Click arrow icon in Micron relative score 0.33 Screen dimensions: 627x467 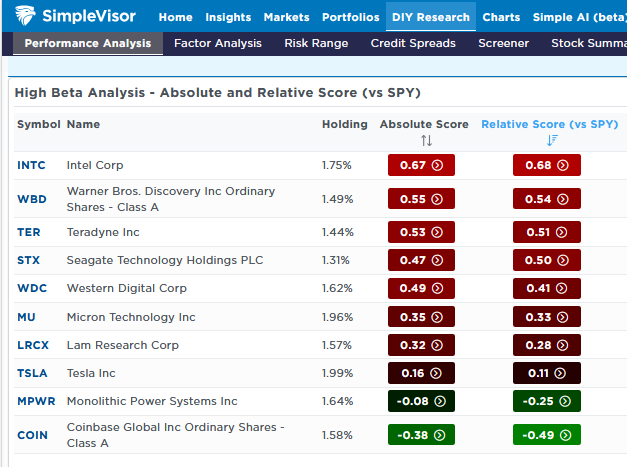tap(563, 318)
